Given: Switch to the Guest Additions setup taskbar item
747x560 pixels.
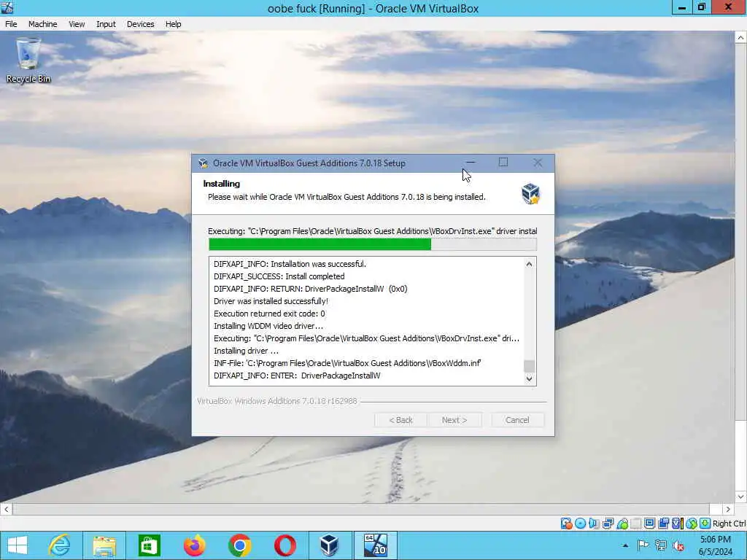Looking at the screenshot, I should coord(375,545).
